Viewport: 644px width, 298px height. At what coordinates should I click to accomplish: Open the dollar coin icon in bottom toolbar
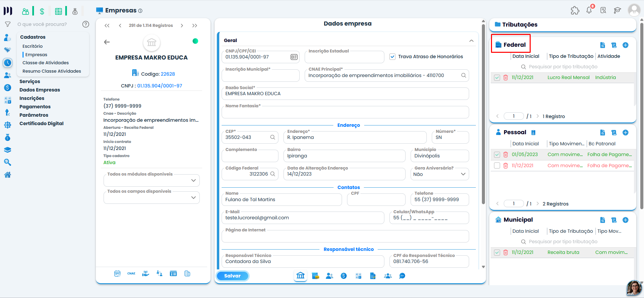click(x=344, y=276)
